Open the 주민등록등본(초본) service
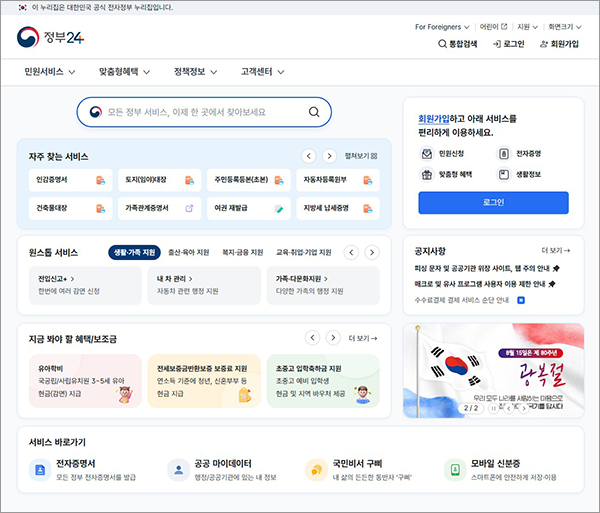600x513 pixels. tap(249, 180)
